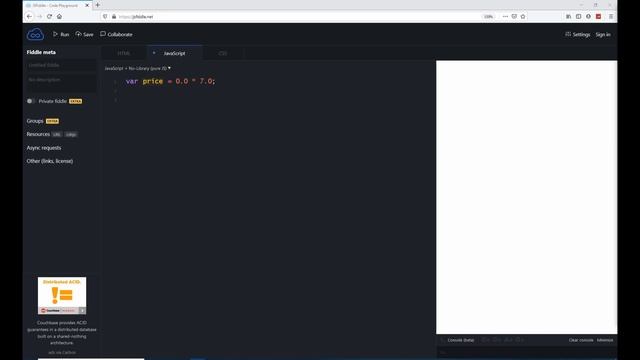The height and width of the screenshot is (360, 640).
Task: Click the site padlock icon
Action: pyautogui.click(x=114, y=16)
